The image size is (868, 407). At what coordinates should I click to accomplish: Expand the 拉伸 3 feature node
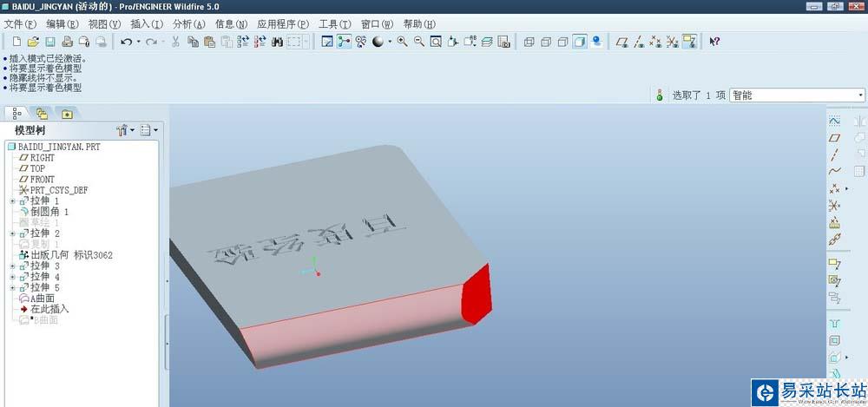12,266
